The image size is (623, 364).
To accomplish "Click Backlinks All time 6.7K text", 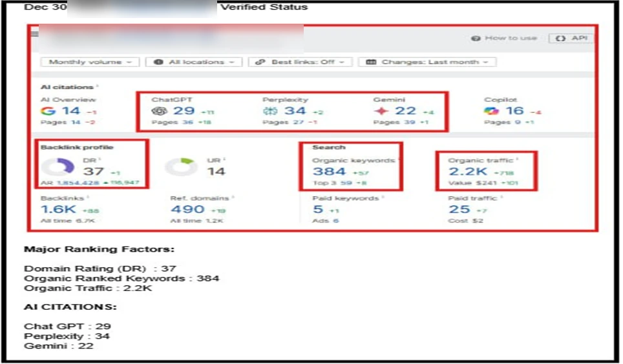I will tap(68, 221).
